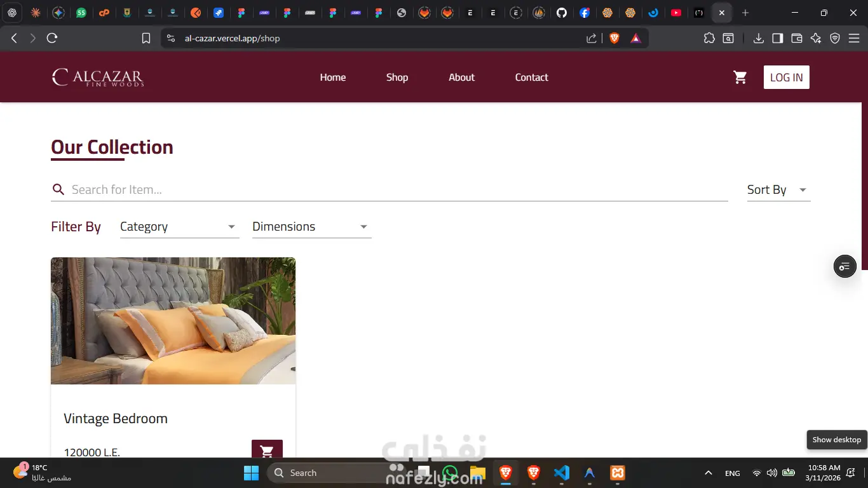Show browser downloads
The image size is (868, 488).
point(758,38)
